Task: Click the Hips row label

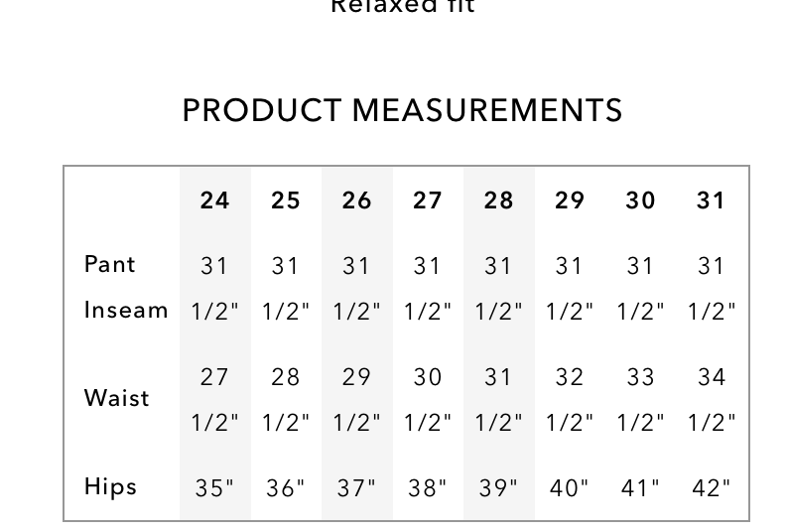Action: click(111, 486)
